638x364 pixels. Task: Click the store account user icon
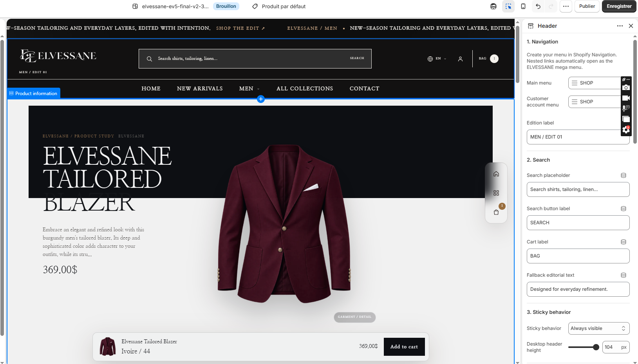461,59
